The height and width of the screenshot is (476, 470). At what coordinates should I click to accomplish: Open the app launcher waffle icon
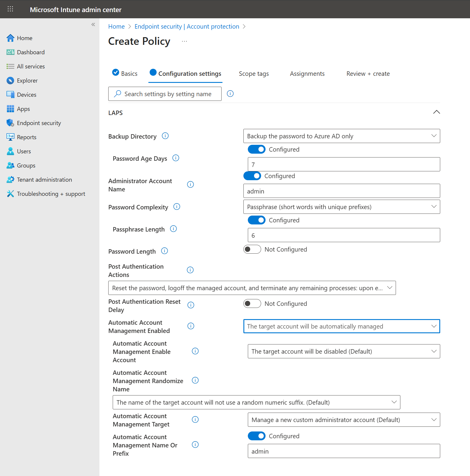click(x=10, y=9)
